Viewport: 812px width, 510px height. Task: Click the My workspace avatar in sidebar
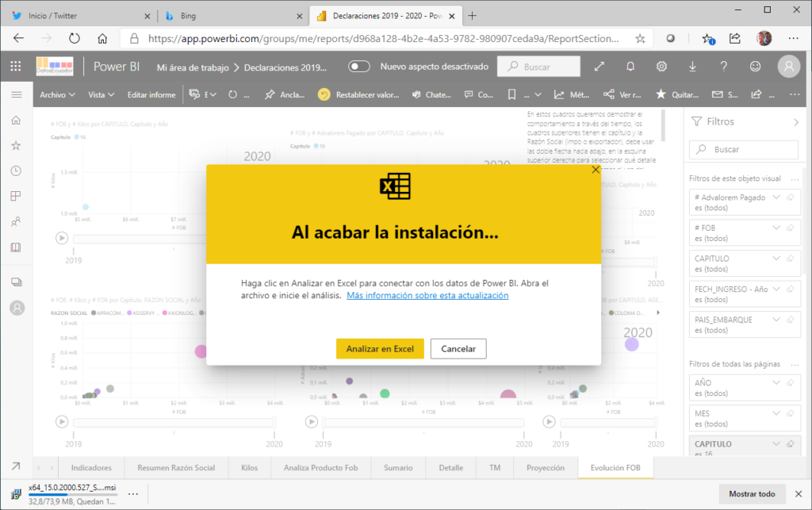[17, 308]
